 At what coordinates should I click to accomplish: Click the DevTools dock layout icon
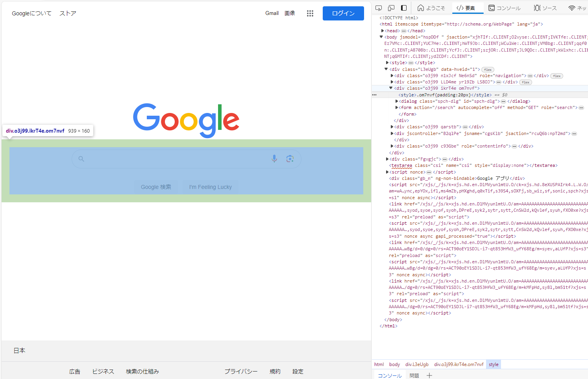(403, 7)
